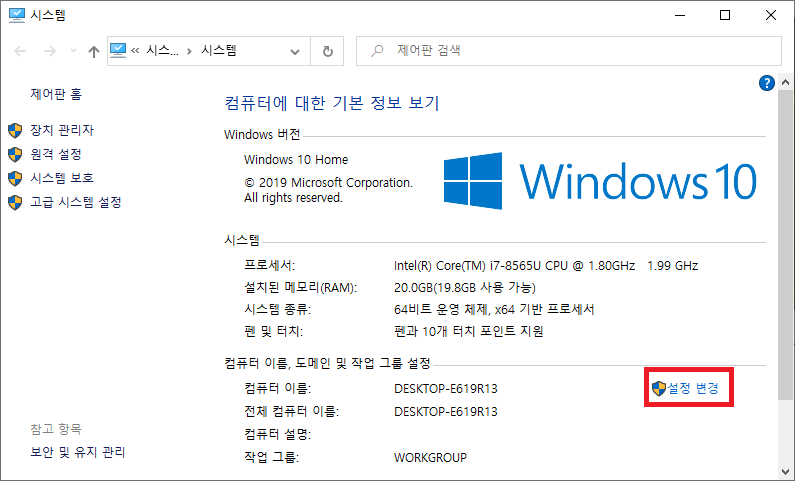The height and width of the screenshot is (481, 795).
Task: Click DESKTOP-E619R13 next to 전체 컴퓨터 이름
Action: (x=446, y=412)
